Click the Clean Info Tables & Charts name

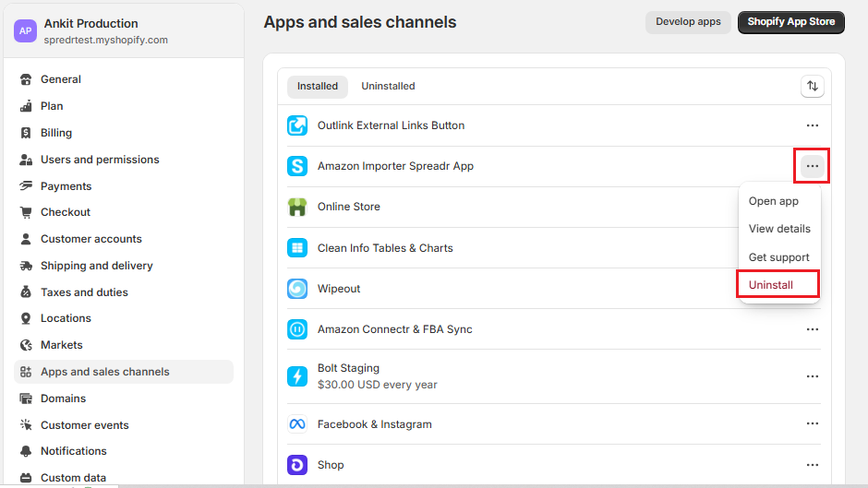[x=385, y=248]
